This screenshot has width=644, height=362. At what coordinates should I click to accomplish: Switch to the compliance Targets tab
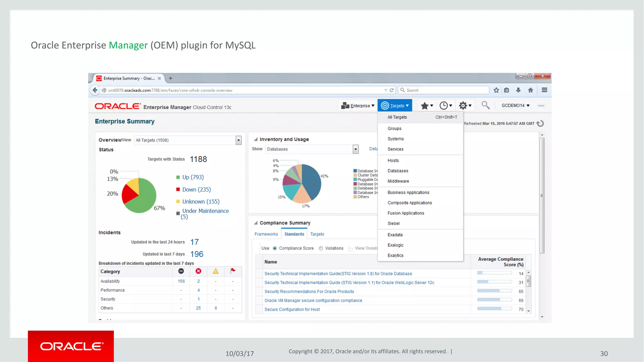pyautogui.click(x=317, y=234)
